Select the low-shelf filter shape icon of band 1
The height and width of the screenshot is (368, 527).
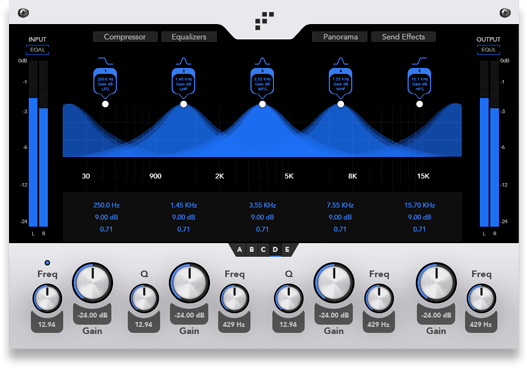click(x=105, y=61)
